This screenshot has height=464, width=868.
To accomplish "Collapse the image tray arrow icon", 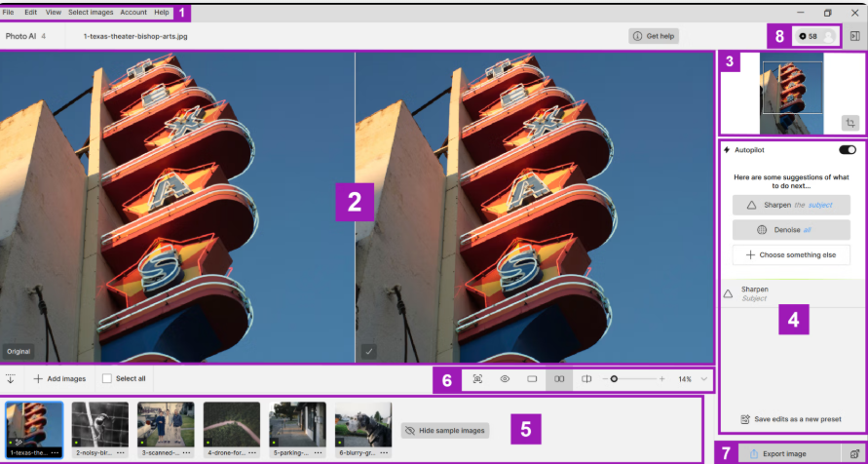I will click(11, 378).
